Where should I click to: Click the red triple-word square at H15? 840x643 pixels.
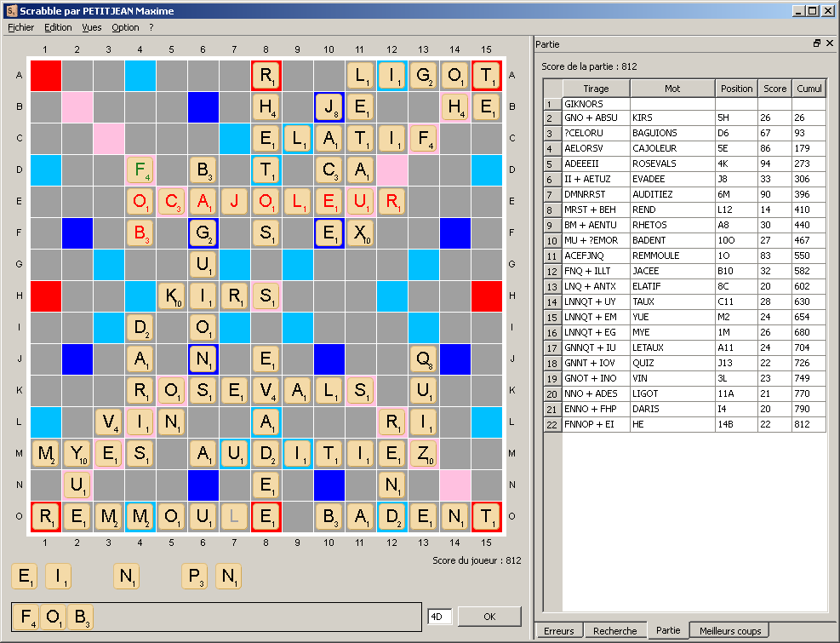pos(487,296)
